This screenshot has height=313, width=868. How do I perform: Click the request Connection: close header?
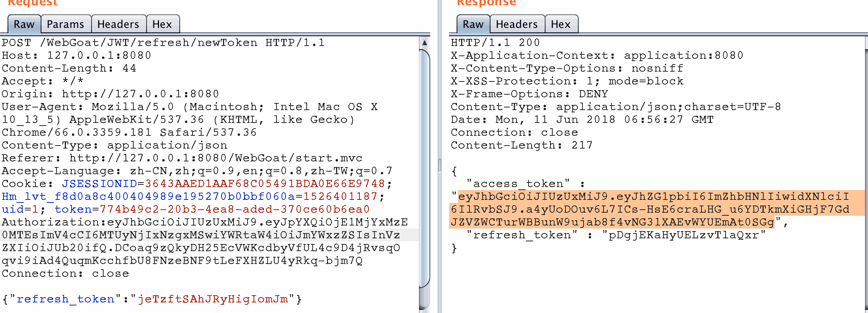point(65,273)
